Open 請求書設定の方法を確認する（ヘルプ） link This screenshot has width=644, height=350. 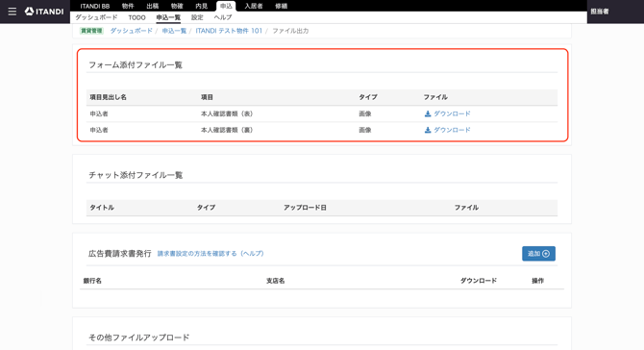coord(211,254)
